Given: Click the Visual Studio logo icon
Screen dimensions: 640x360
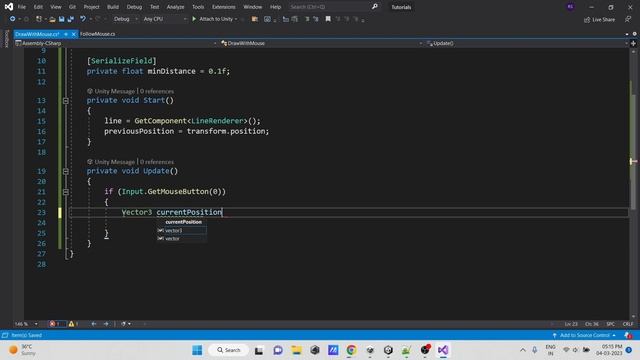Looking at the screenshot, I should [x=9, y=7].
